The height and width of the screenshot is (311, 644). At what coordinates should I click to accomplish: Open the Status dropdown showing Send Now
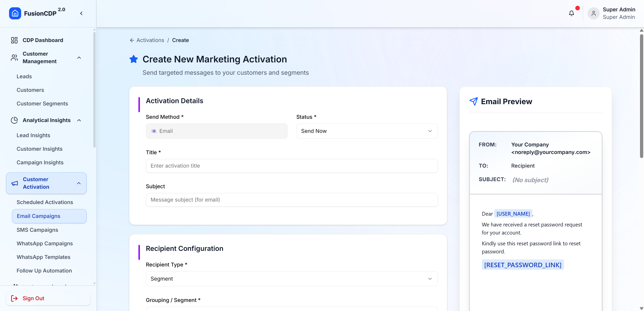pyautogui.click(x=367, y=131)
